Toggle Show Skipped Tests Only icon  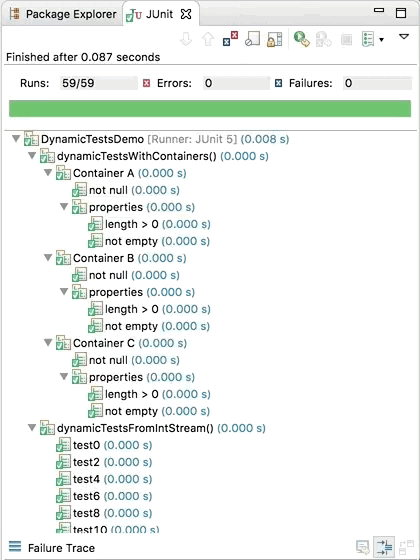click(252, 39)
